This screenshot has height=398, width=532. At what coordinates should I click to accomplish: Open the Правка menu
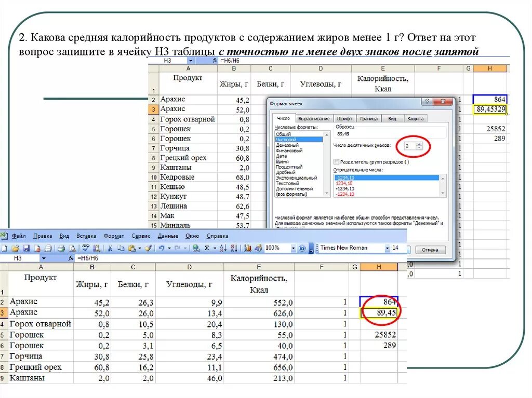pos(43,236)
